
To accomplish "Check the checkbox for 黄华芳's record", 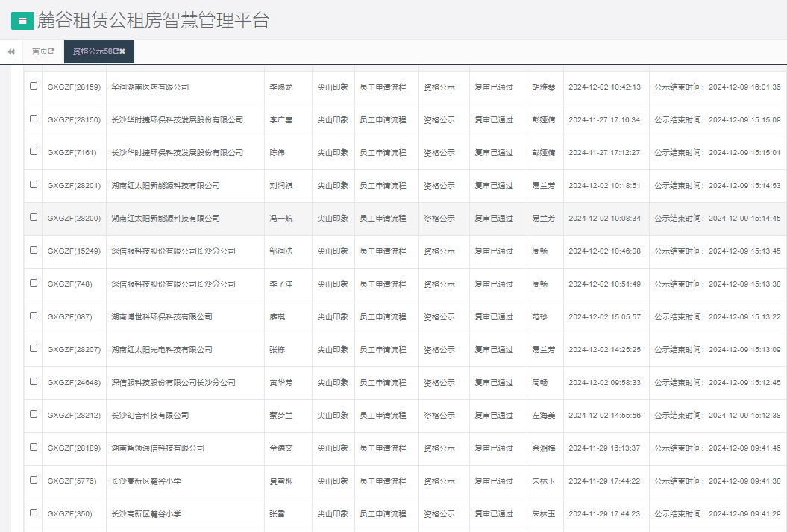I will click(32, 382).
